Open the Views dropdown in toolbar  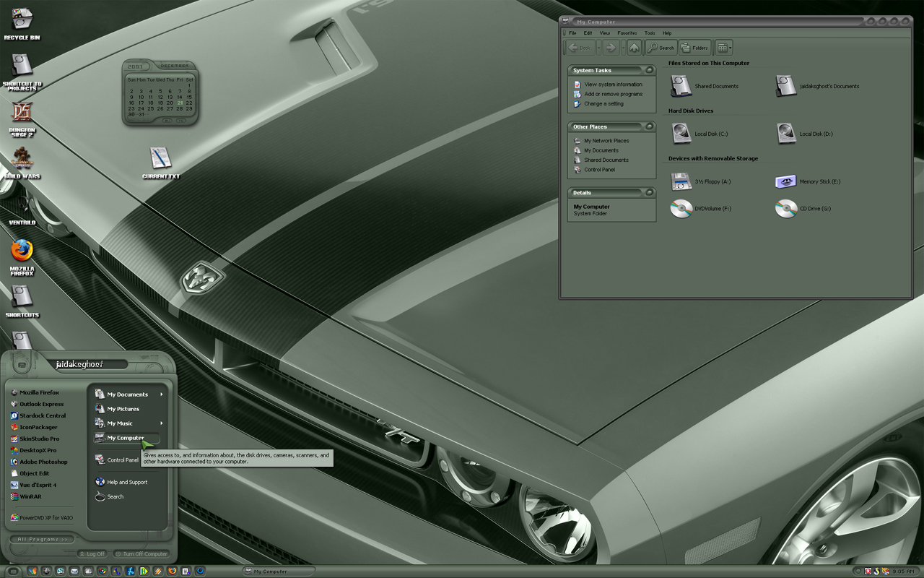(x=724, y=48)
